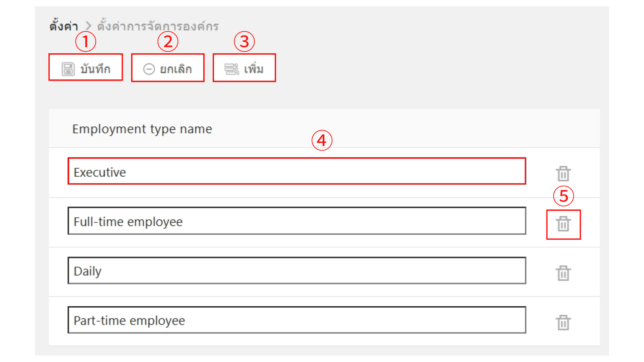Remove the Daily row using its trash icon
The image size is (644, 362).
pyautogui.click(x=563, y=273)
